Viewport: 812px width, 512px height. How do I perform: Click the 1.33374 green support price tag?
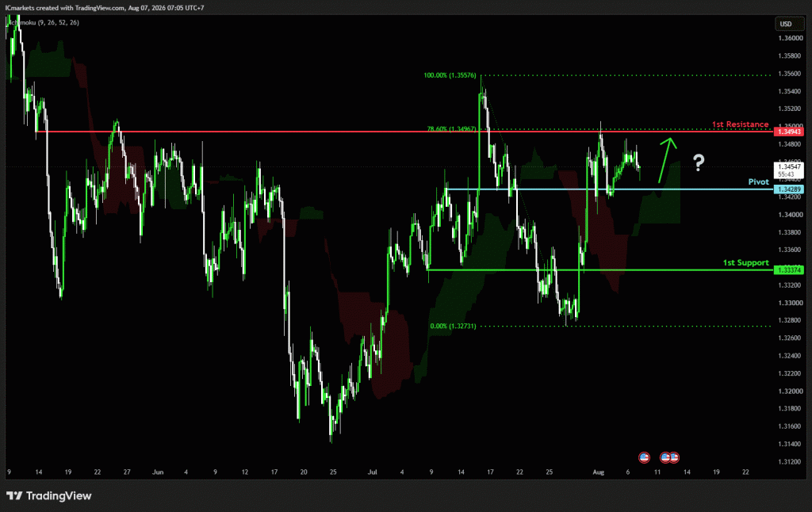tap(789, 269)
